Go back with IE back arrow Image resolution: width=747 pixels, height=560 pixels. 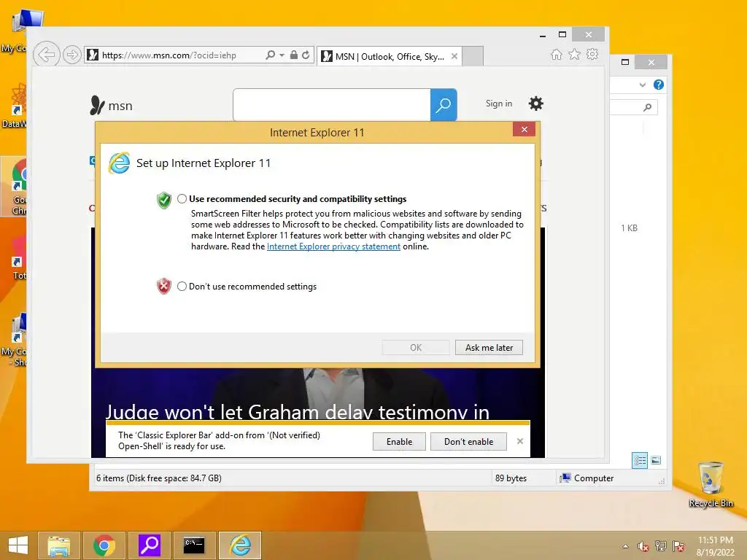tap(46, 55)
